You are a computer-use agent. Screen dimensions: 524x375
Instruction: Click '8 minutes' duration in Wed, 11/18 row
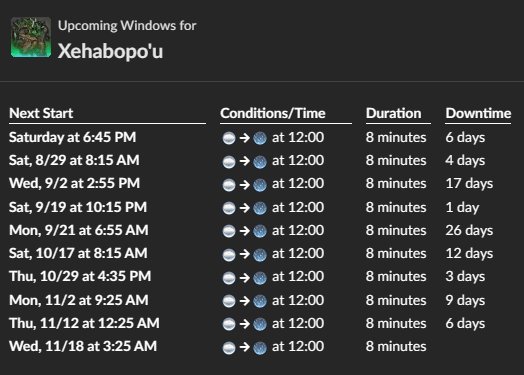396,346
